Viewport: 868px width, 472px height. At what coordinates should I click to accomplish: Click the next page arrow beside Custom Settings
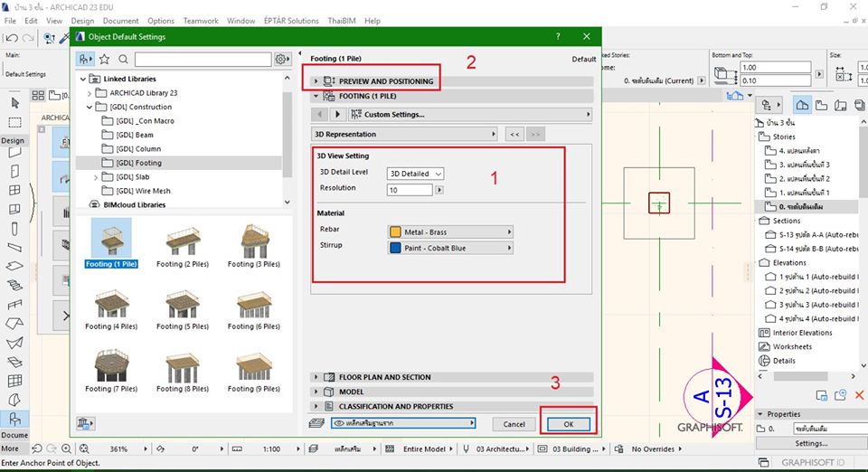point(338,115)
